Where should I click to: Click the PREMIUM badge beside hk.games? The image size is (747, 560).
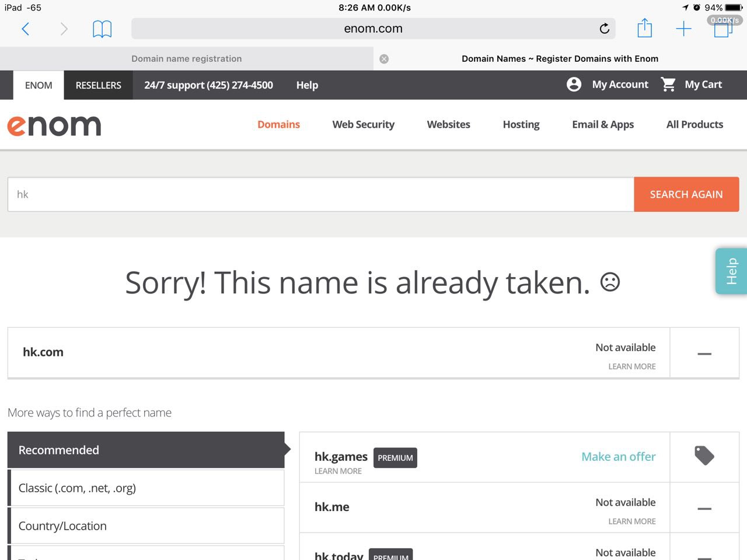coord(395,458)
